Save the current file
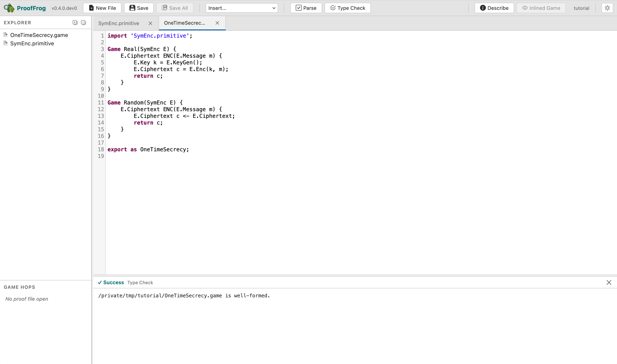The width and height of the screenshot is (617, 364). point(139,8)
